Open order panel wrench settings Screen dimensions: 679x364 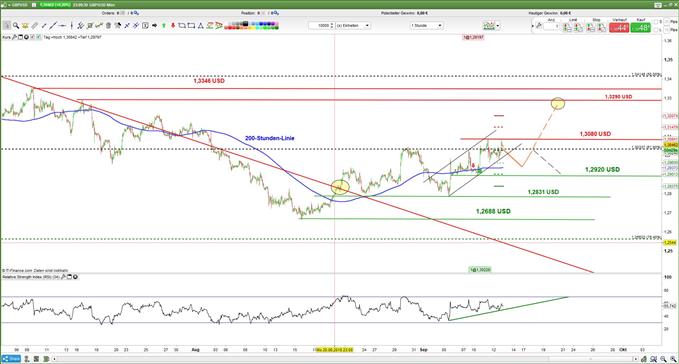[x=538, y=26]
